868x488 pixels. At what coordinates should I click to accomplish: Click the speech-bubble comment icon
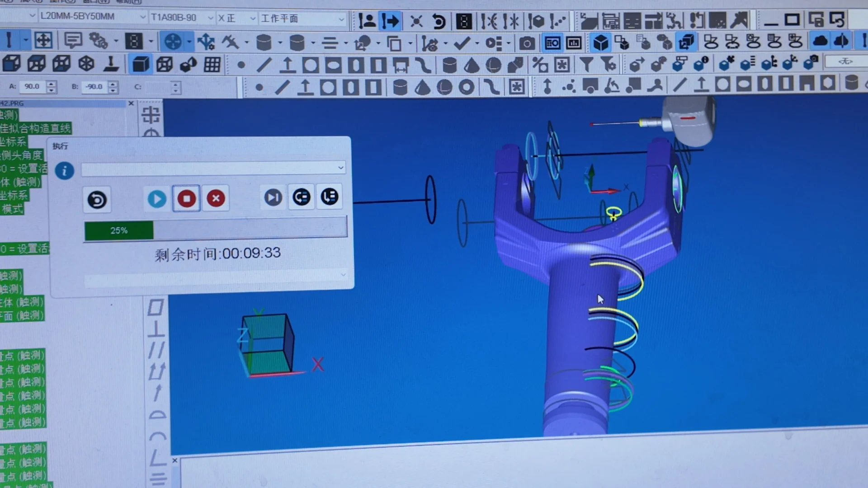(x=72, y=41)
